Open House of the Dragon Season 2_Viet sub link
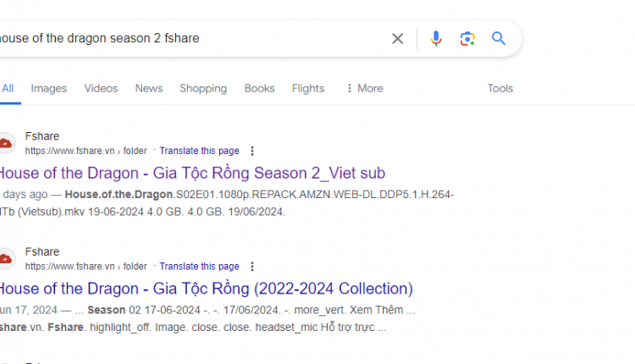 click(x=192, y=174)
